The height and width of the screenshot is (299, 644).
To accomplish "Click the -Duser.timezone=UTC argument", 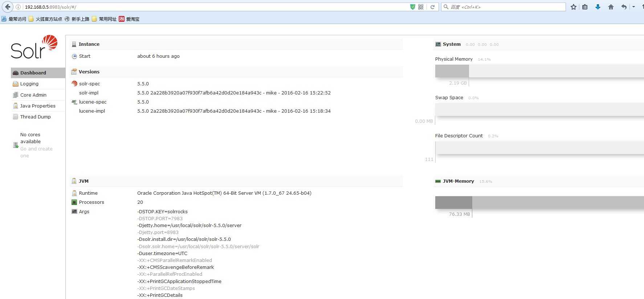I will 162,254.
